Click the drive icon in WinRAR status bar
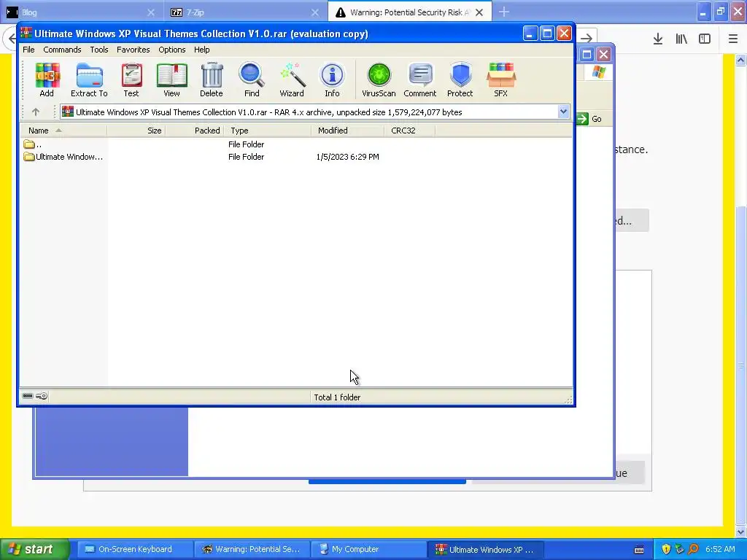The image size is (747, 560). pos(28,396)
